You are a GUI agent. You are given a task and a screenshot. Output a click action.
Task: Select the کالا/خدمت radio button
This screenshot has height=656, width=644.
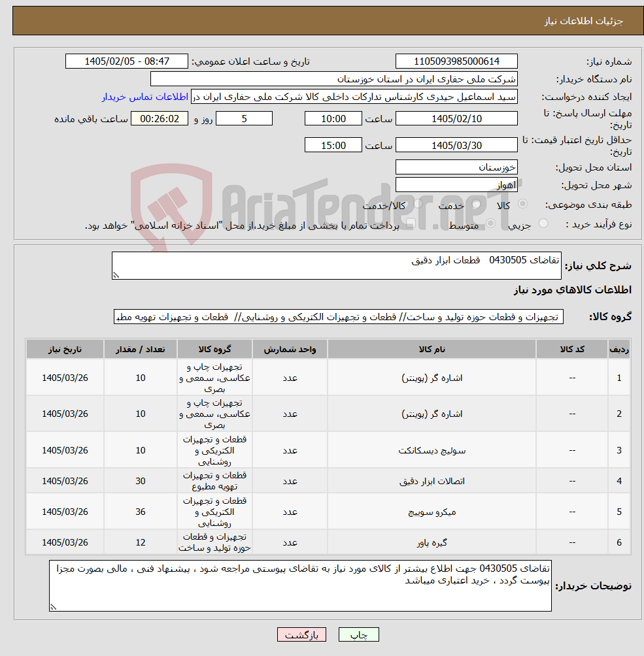pos(418,204)
